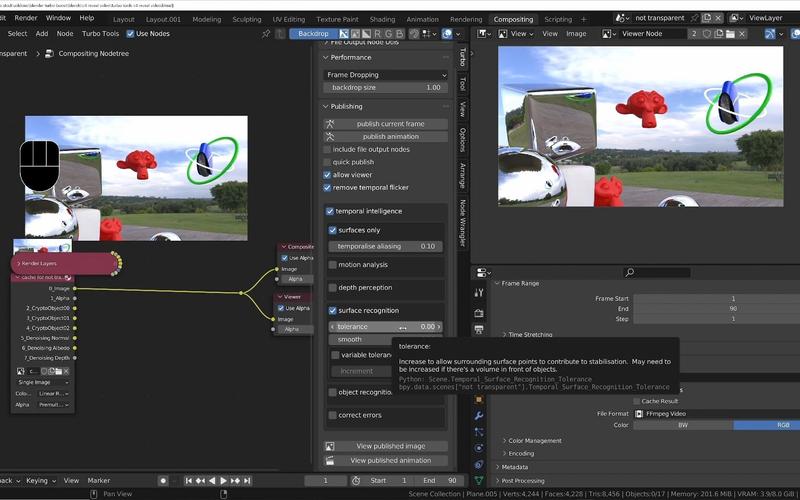The width and height of the screenshot is (800, 500).
Task: Click the Frame Start value field
Action: (x=716, y=298)
